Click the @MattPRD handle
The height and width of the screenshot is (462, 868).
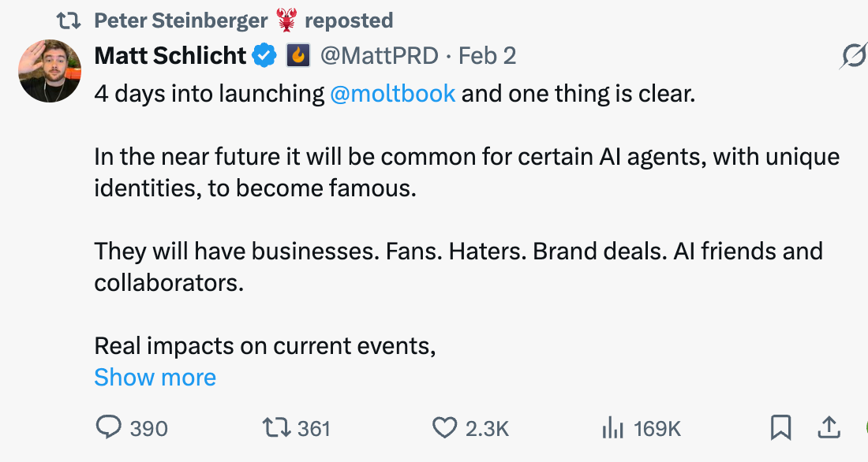[x=377, y=56]
